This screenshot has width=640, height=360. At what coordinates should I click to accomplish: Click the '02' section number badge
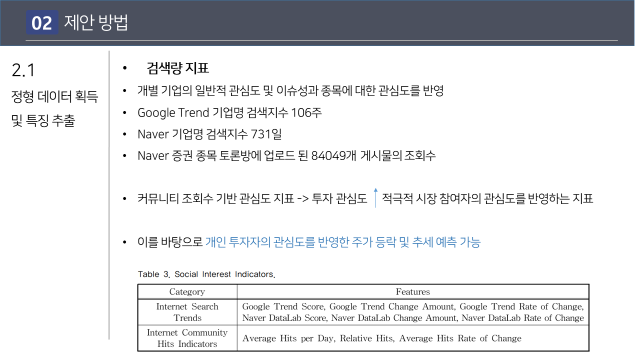(x=42, y=22)
